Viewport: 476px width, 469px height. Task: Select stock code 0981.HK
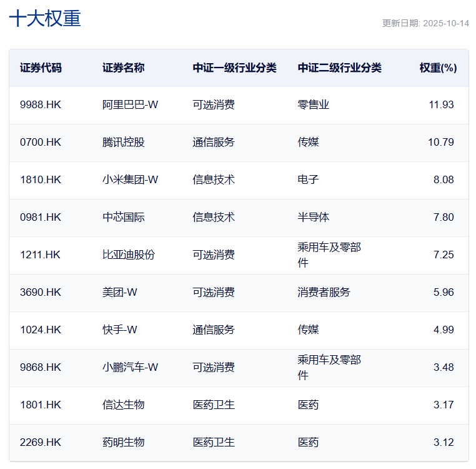point(41,218)
